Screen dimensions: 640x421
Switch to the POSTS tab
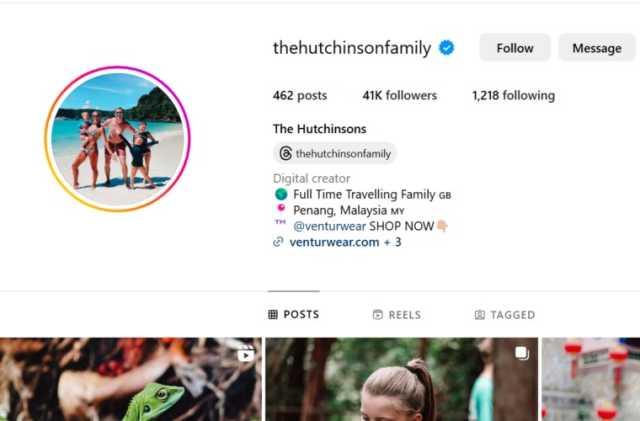(293, 314)
